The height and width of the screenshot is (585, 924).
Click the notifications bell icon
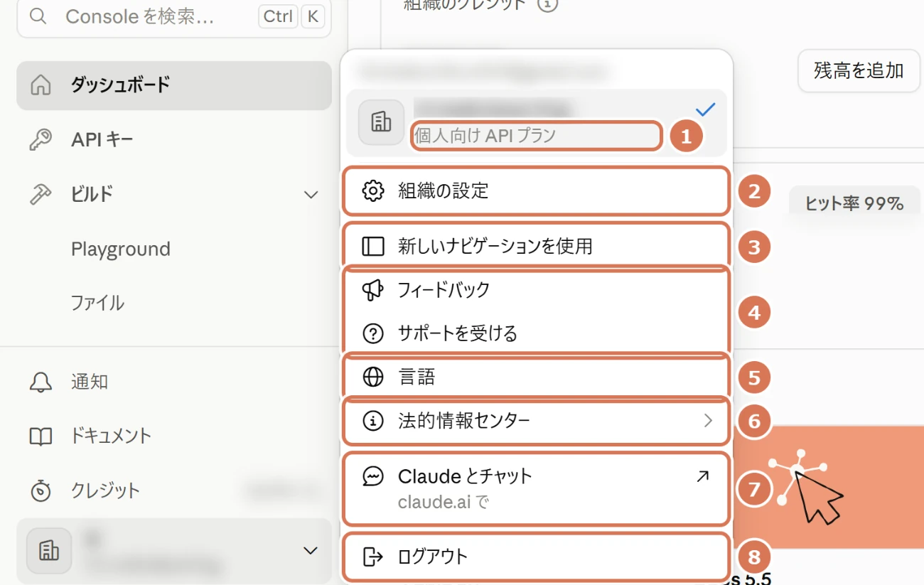pyautogui.click(x=41, y=382)
